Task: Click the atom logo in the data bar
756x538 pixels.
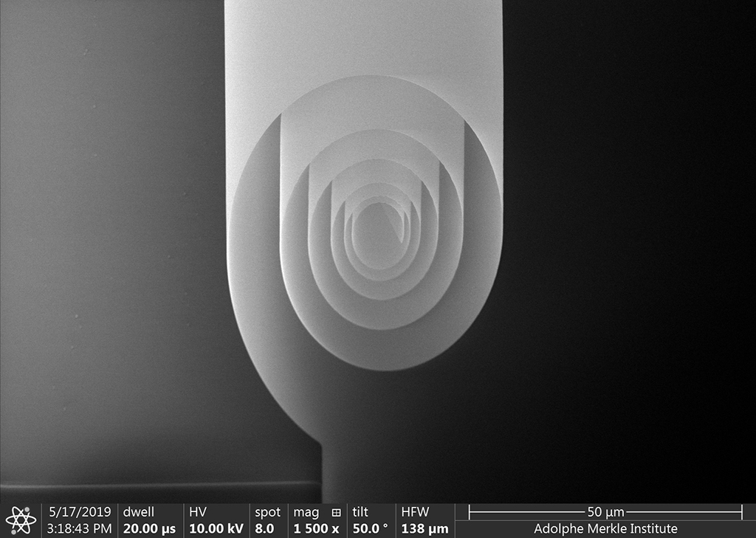Action: tap(21, 520)
